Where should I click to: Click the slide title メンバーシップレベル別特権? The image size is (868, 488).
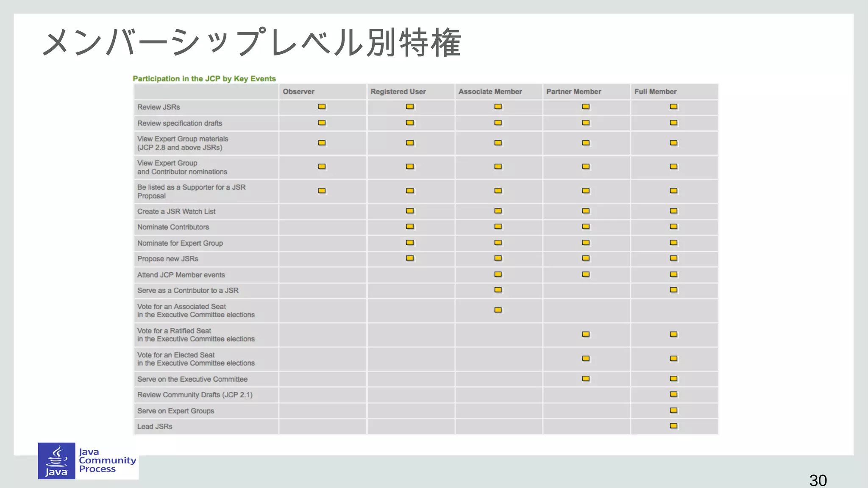[252, 42]
